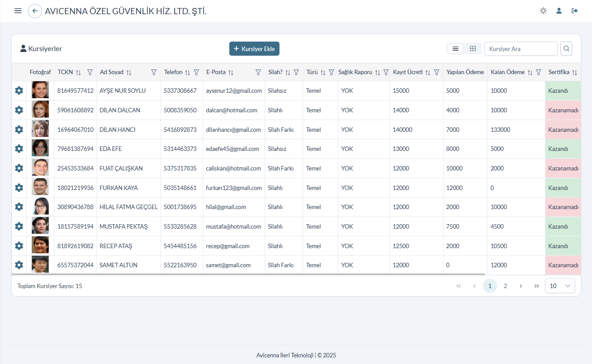The width and height of the screenshot is (592, 364).
Task: Click the Kursiyer Ekle button
Action: click(x=254, y=49)
